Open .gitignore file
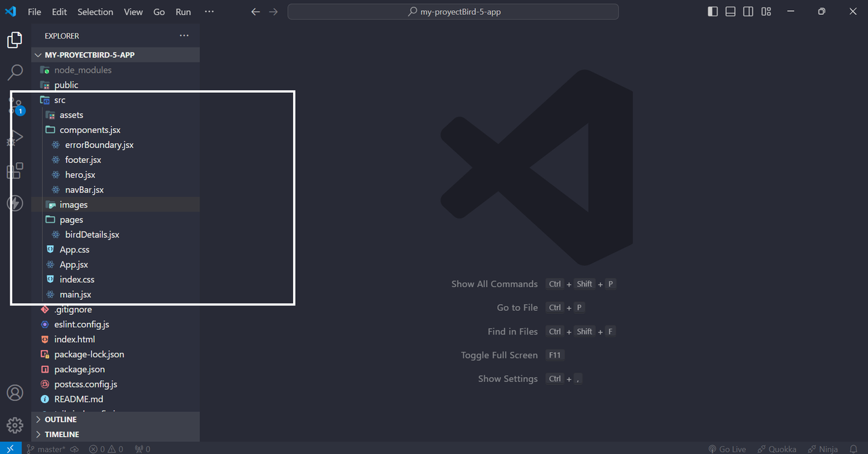This screenshot has width=868, height=454. [115, 309]
